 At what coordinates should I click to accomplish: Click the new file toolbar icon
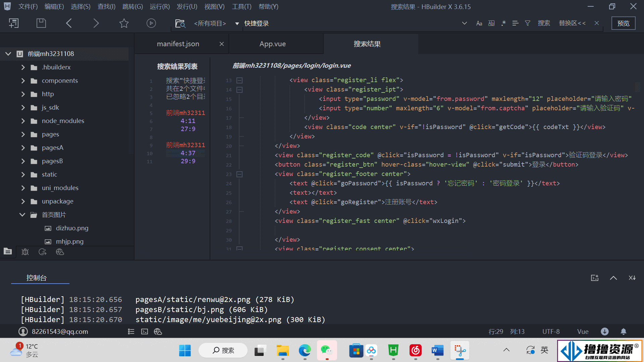click(x=14, y=23)
